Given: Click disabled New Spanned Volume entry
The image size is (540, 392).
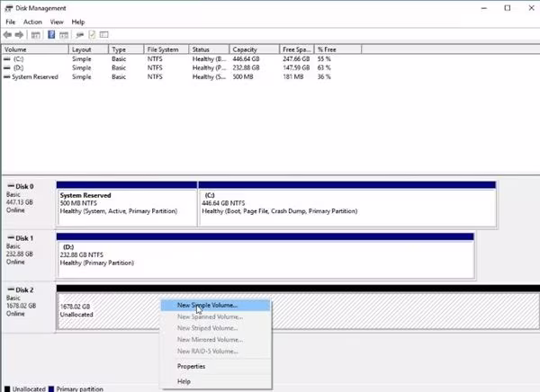Looking at the screenshot, I should [x=216, y=316].
